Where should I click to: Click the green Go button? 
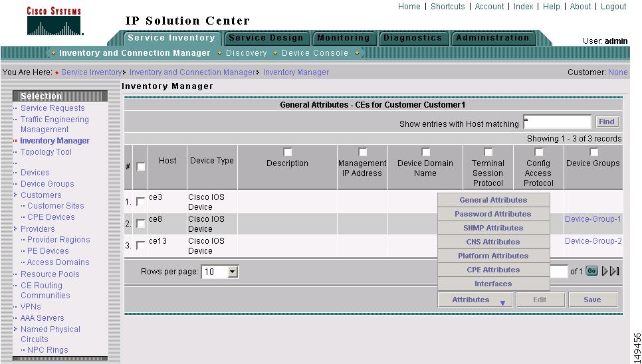[591, 271]
